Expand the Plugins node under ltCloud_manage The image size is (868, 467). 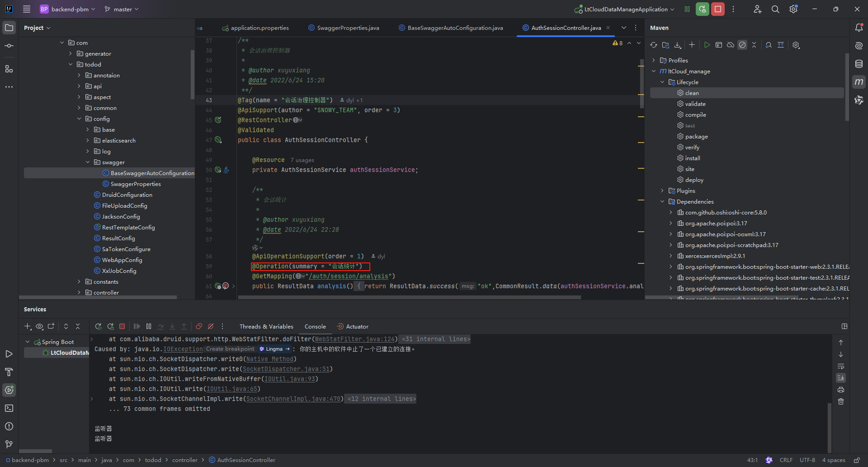(x=663, y=191)
